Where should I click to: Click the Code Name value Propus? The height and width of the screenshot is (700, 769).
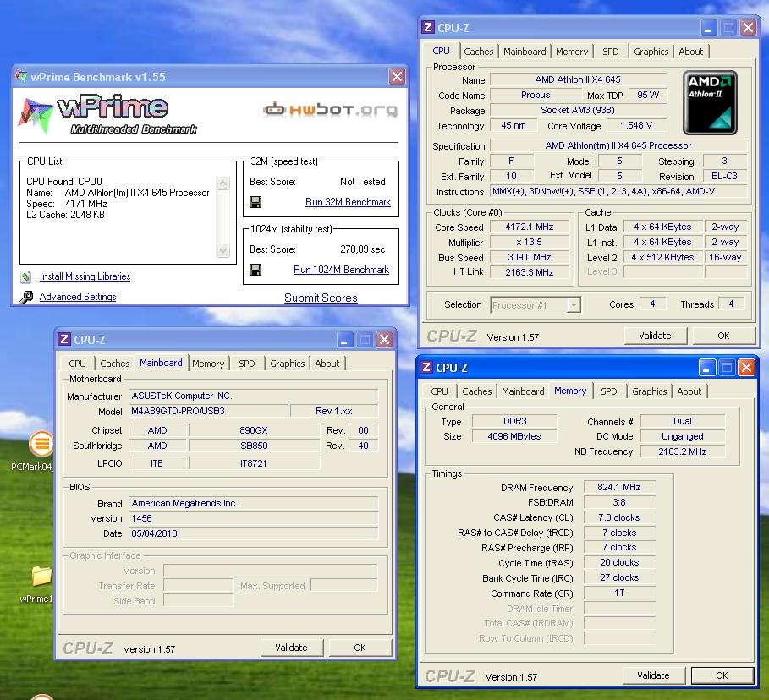click(535, 95)
